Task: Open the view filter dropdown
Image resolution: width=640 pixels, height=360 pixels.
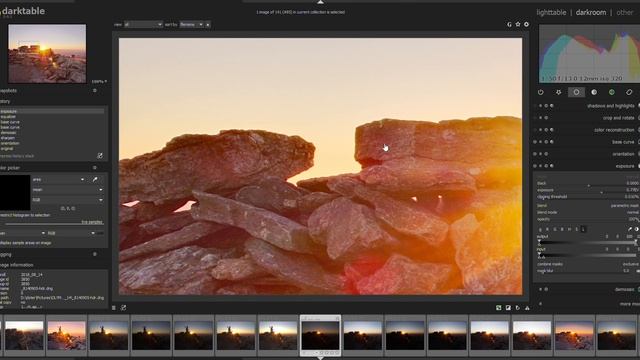Action: point(143,25)
